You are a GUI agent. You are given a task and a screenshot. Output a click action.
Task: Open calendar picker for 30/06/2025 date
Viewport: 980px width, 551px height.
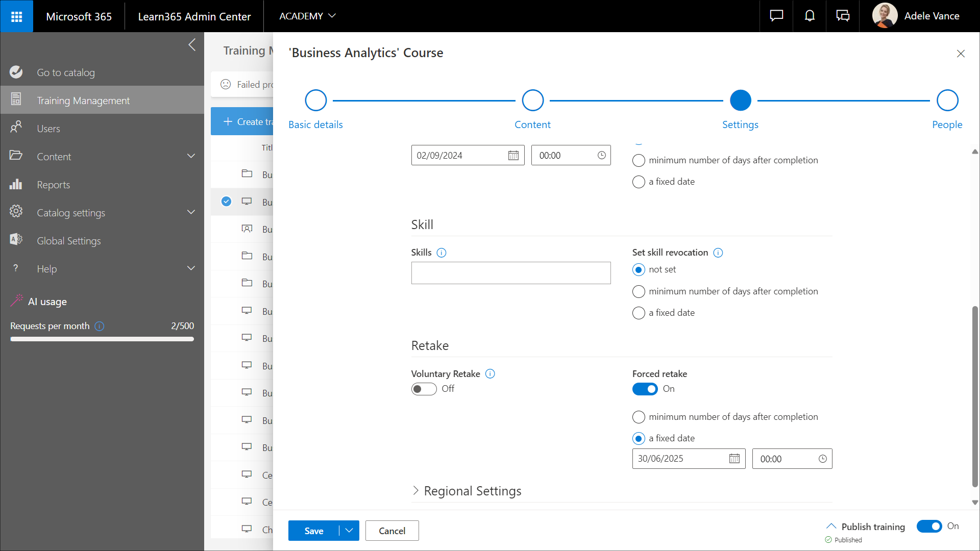pyautogui.click(x=734, y=459)
